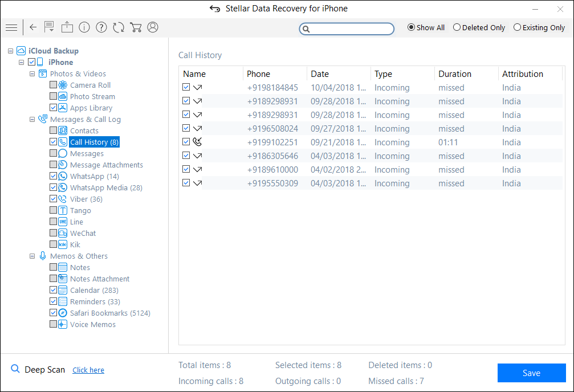Check the Contacts checkbox in the sidebar
Viewport: 574px width, 392px height.
point(52,130)
